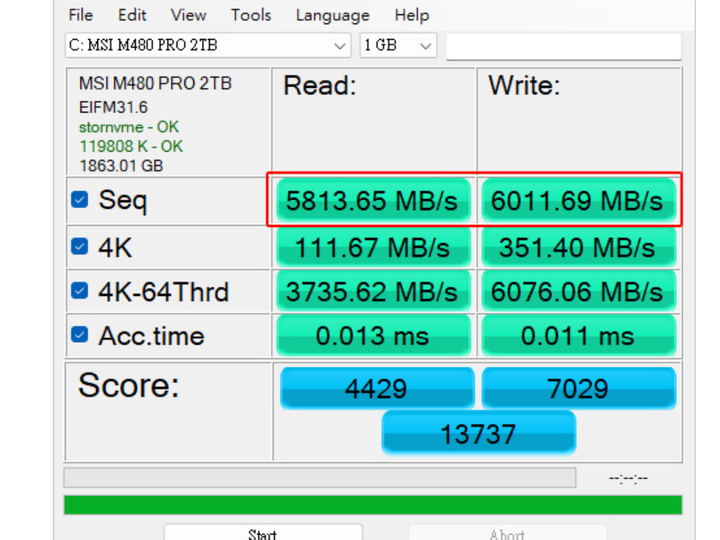Uncheck the 4K test checkbox

point(79,247)
